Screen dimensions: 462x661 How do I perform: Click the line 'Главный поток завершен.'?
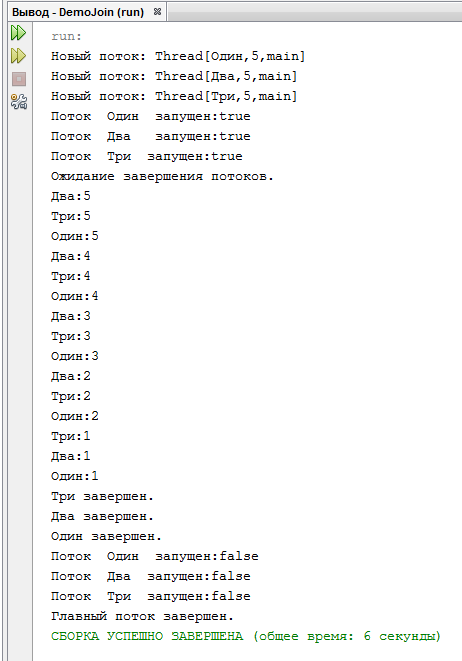142,616
